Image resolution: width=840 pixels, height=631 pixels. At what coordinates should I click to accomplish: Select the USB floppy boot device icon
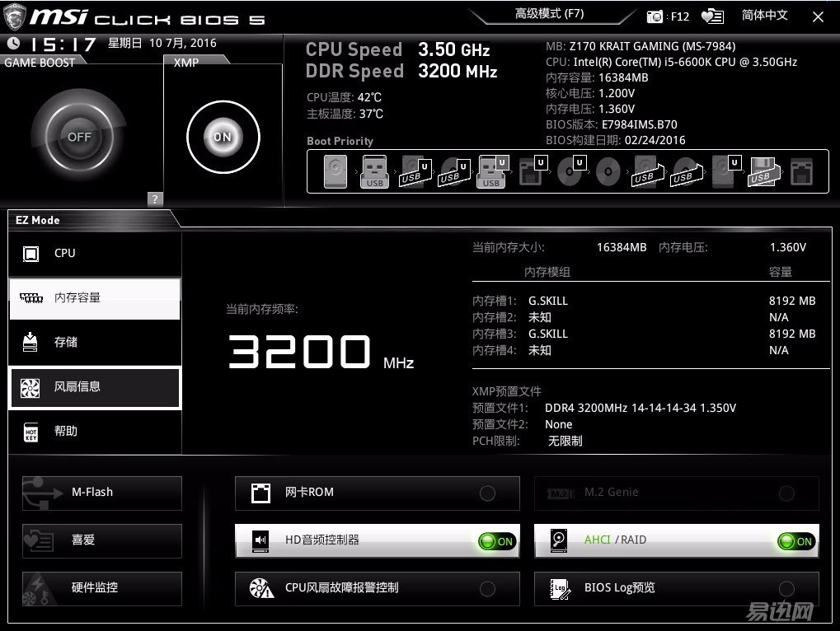pos(764,171)
